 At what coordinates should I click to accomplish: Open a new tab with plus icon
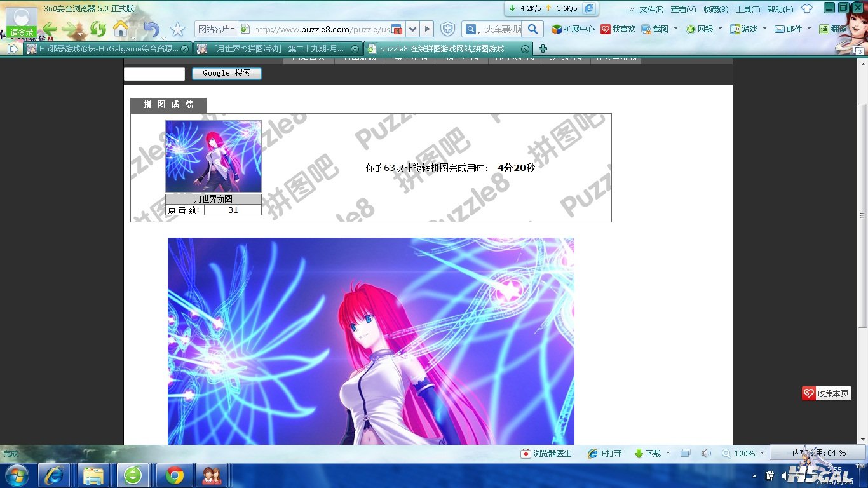point(543,48)
